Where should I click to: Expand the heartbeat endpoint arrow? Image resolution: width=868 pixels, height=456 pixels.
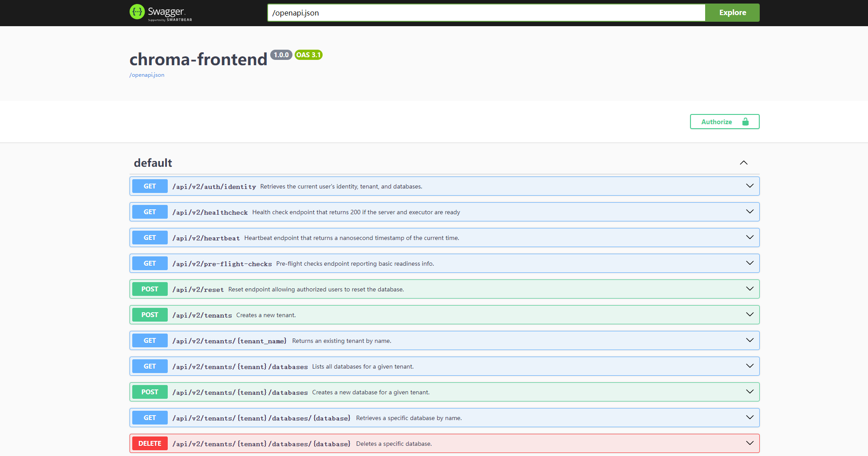click(750, 237)
